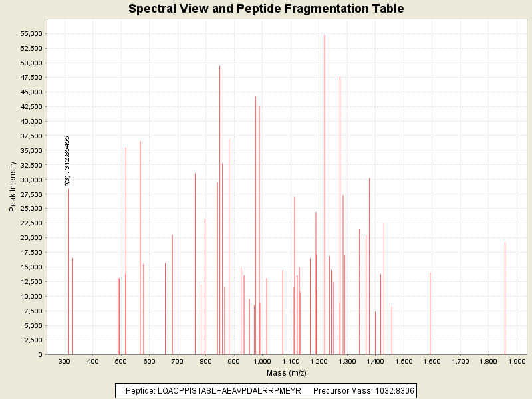Click the 'Peak Intensity' y-axis label

(13, 189)
